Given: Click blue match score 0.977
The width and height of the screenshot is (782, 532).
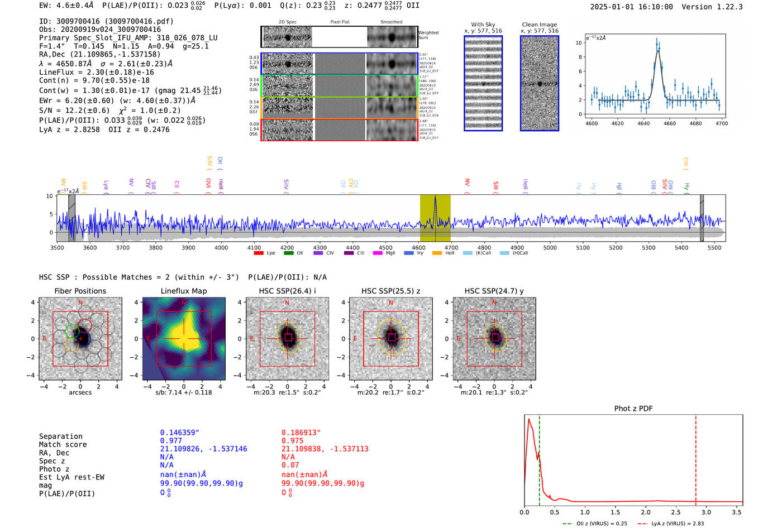Looking at the screenshot, I should [x=171, y=440].
